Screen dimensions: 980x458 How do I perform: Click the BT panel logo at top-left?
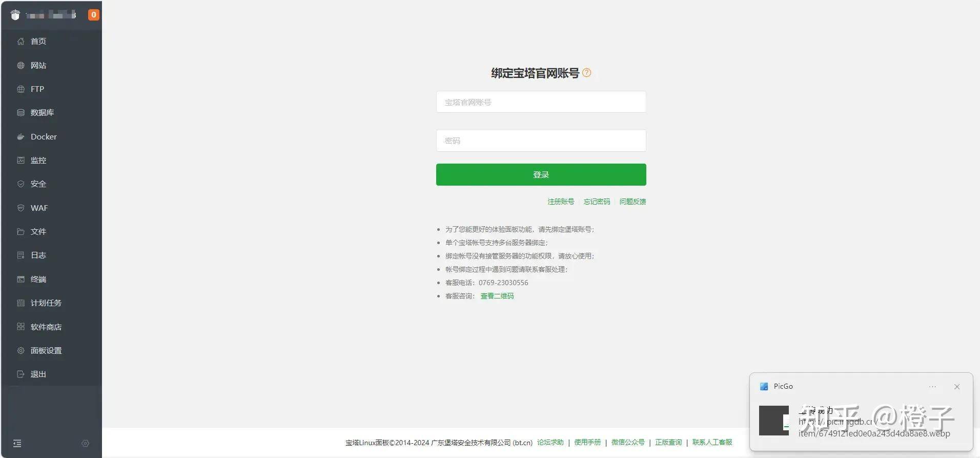coord(15,15)
